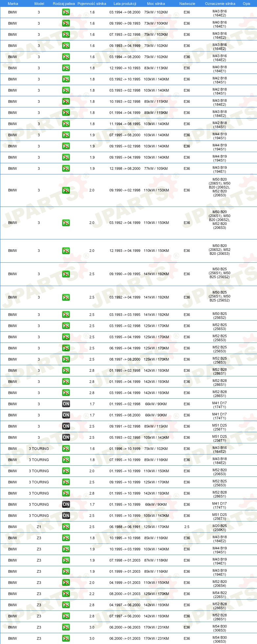The width and height of the screenshot is (257, 644).
Task: Click petrol icon for row 10.1993 -> 02.1998
Action: [x=66, y=101]
